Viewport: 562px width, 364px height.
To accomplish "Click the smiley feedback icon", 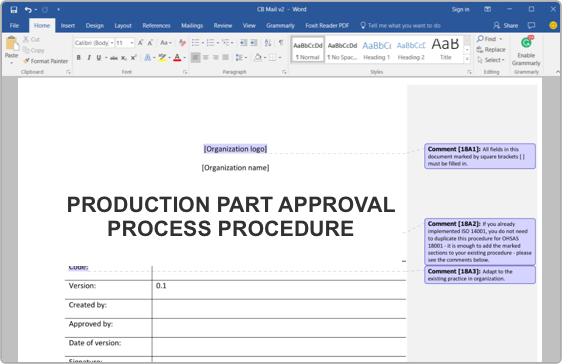I will click(553, 25).
